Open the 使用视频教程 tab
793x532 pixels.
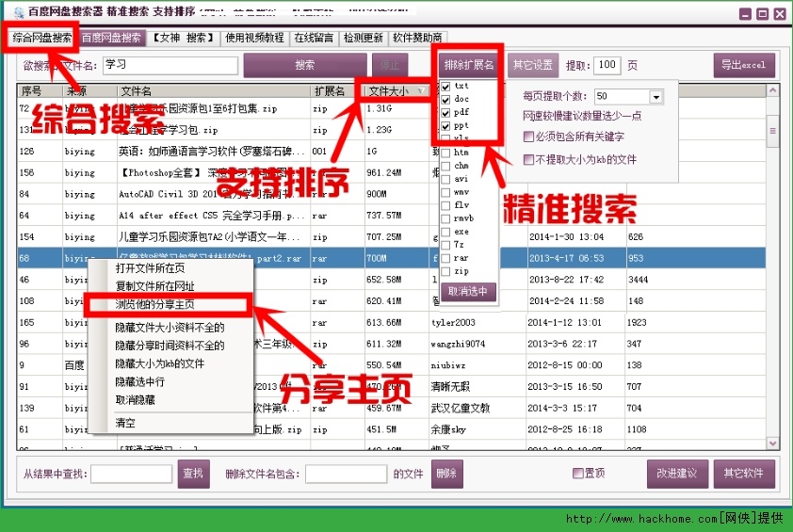tap(254, 38)
